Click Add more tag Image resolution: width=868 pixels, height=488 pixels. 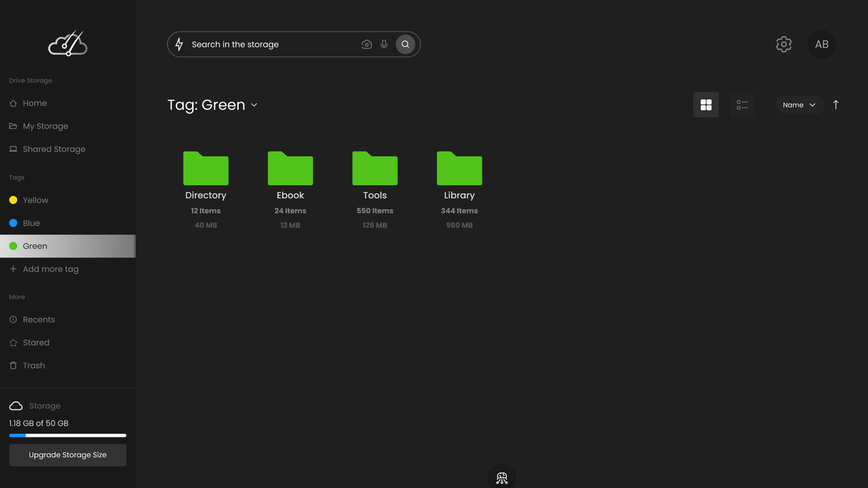pos(68,269)
